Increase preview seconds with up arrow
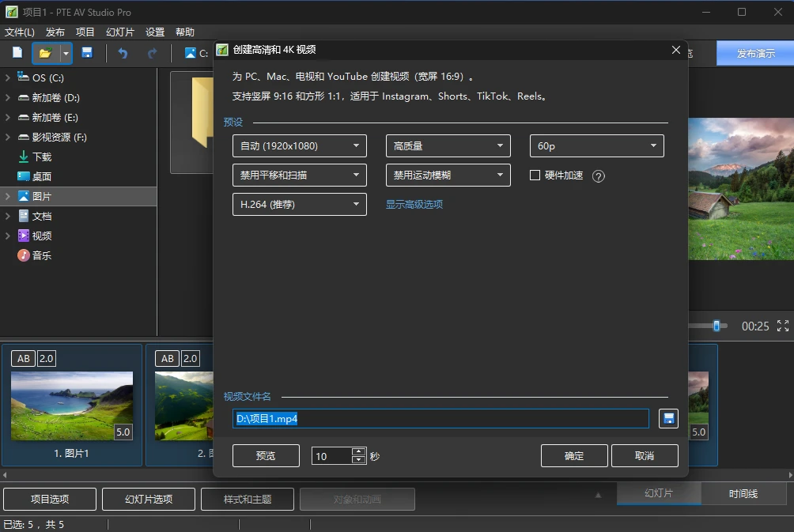 (358, 451)
